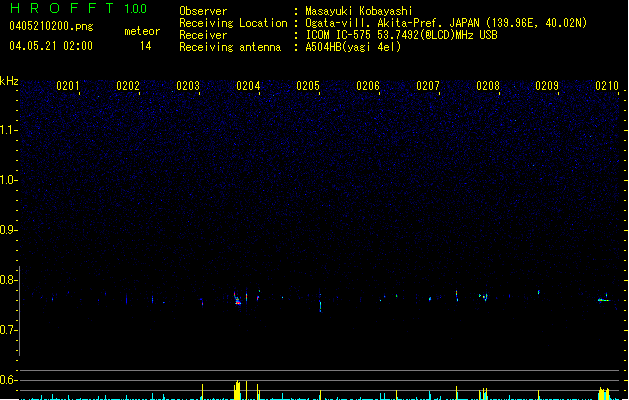Click the 0201 time marker
The image size is (629, 400).
point(68,86)
